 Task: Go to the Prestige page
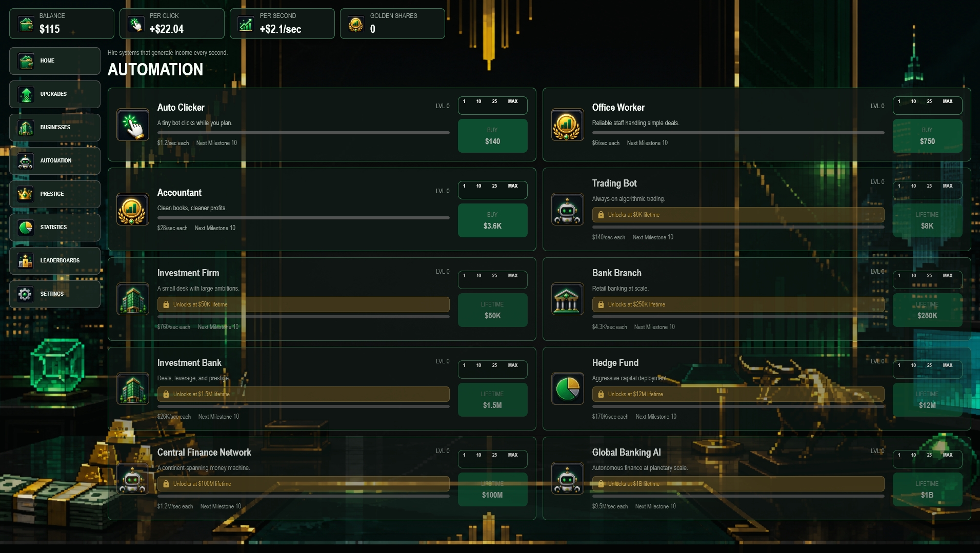[55, 194]
